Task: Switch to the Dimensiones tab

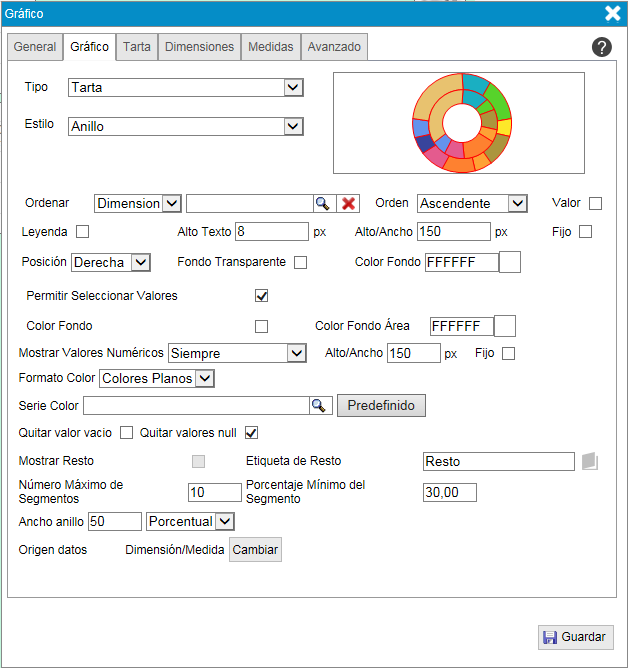Action: [199, 47]
